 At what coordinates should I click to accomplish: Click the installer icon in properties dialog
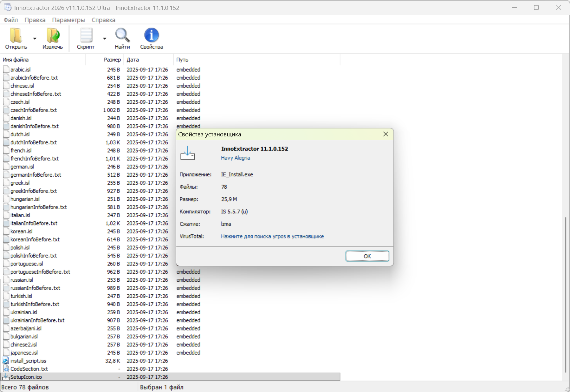click(x=188, y=153)
